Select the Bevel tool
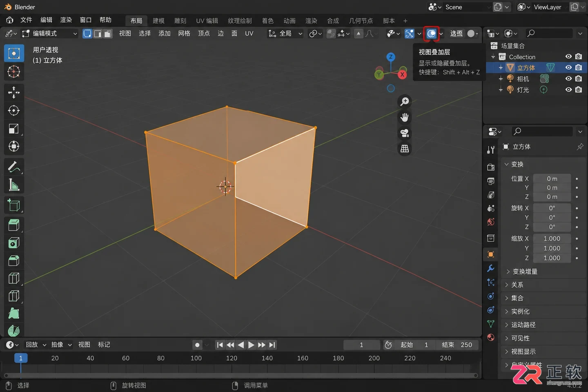 click(14, 261)
